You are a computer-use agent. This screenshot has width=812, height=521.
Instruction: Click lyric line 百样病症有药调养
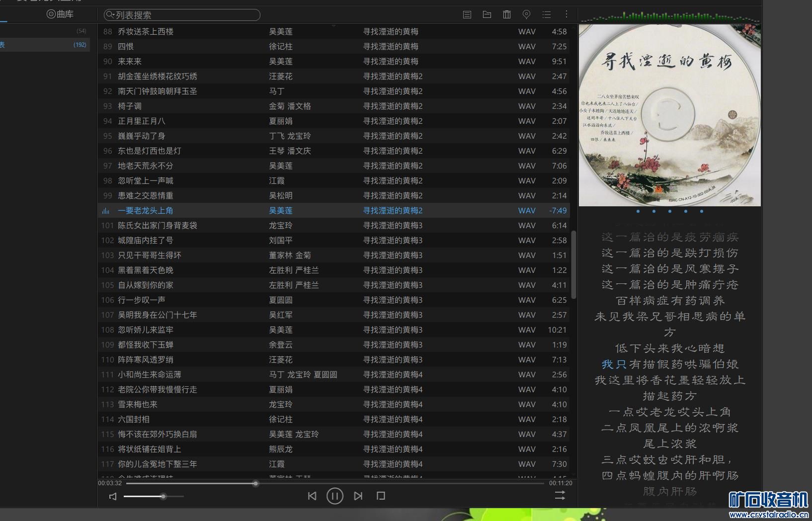[x=670, y=301]
